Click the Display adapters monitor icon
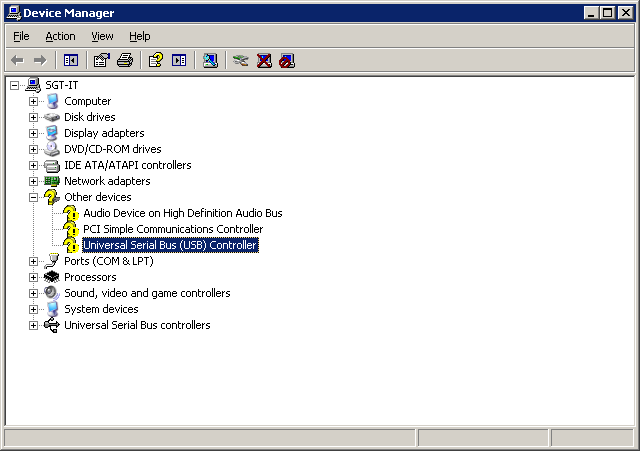The image size is (640, 451). pyautogui.click(x=52, y=133)
